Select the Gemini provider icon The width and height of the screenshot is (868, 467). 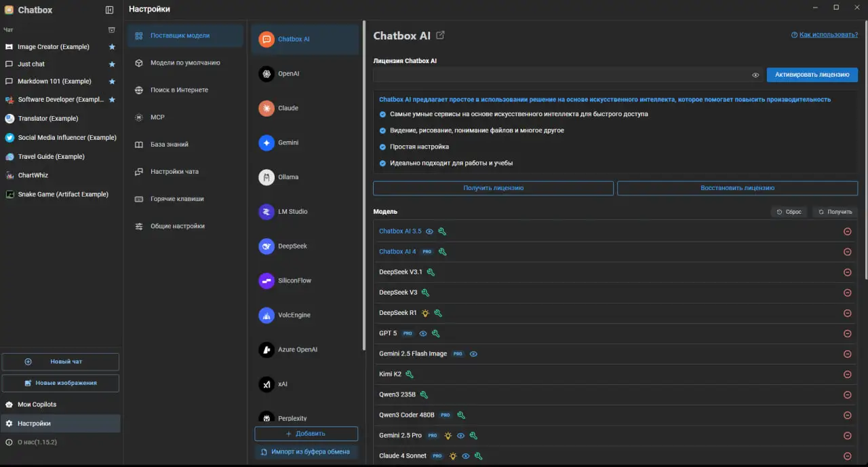point(267,143)
